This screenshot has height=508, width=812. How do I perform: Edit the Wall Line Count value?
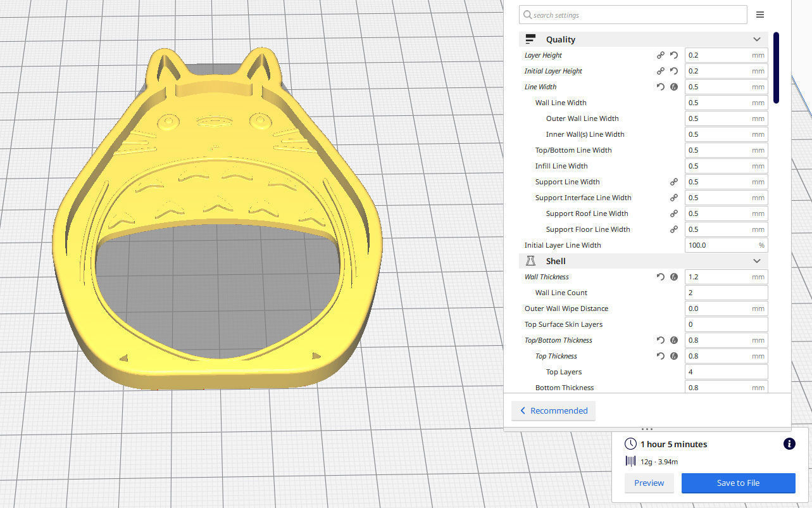pyautogui.click(x=726, y=293)
